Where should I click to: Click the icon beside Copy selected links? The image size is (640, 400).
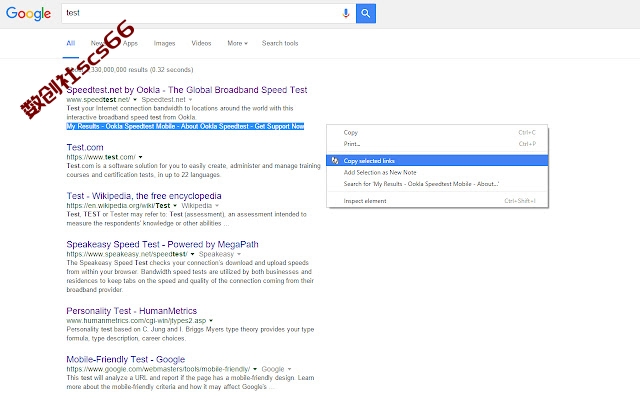point(335,160)
